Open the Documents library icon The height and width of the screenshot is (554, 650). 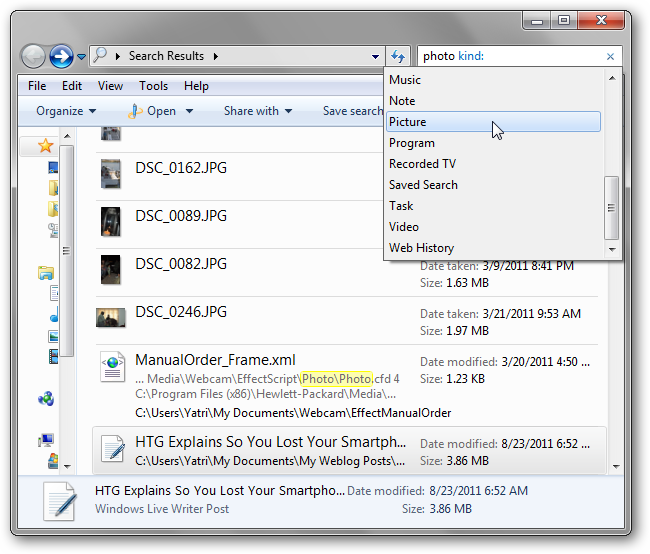click(54, 293)
